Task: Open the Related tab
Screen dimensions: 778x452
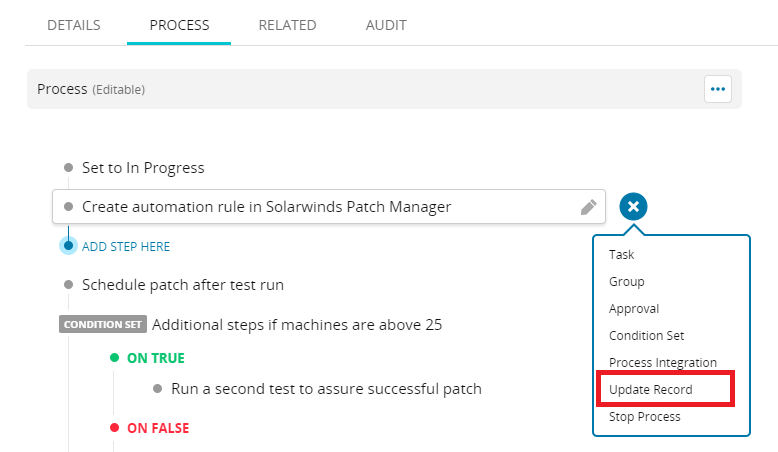Action: pos(287,25)
